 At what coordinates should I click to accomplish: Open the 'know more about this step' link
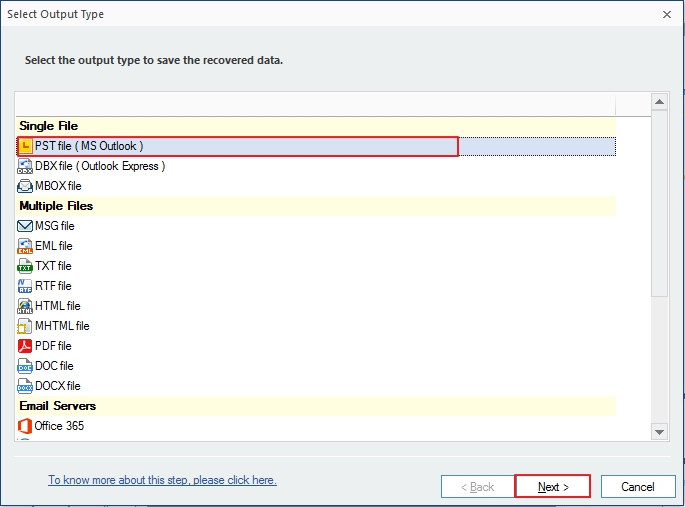tap(163, 480)
